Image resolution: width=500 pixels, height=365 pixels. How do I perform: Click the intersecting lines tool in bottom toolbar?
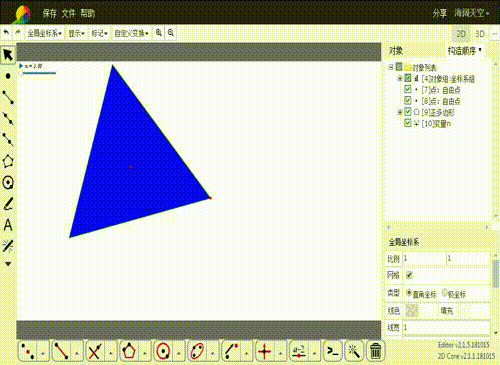[95, 351]
